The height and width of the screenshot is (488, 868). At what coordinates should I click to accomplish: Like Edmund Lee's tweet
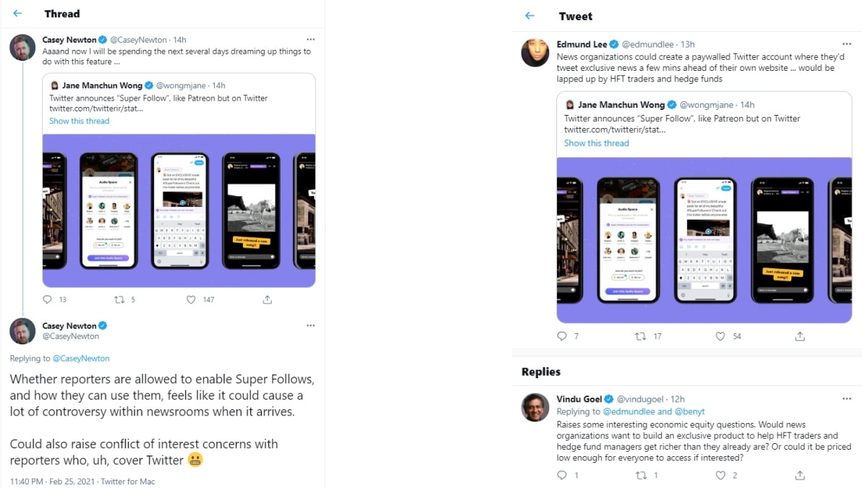pyautogui.click(x=720, y=336)
